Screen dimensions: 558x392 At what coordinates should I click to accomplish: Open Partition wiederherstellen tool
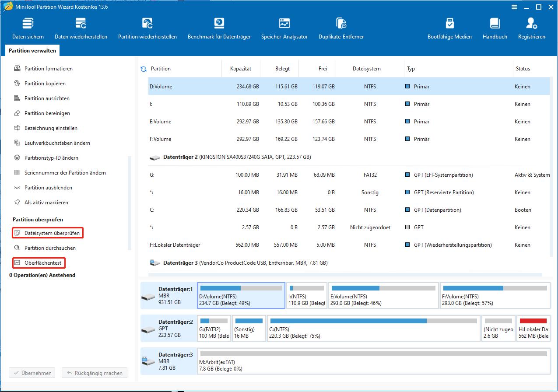click(147, 28)
